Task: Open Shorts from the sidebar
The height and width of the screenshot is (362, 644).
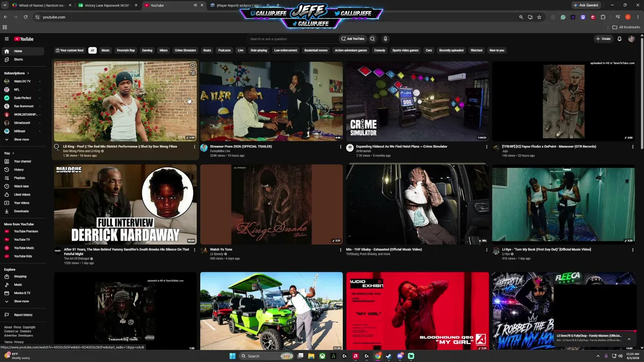Action: (23, 59)
